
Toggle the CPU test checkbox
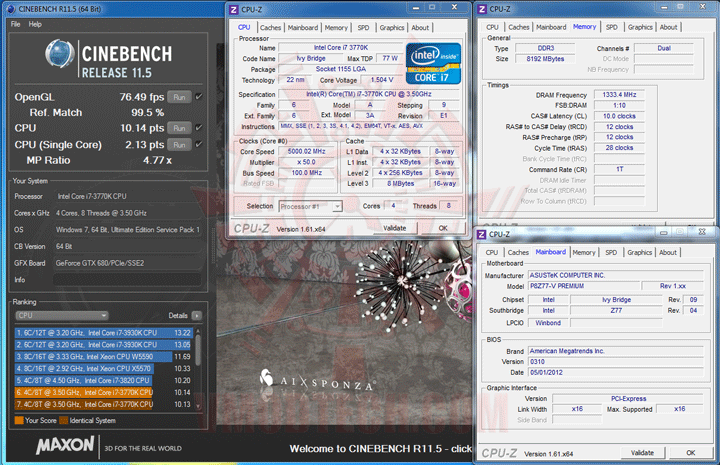coord(199,128)
